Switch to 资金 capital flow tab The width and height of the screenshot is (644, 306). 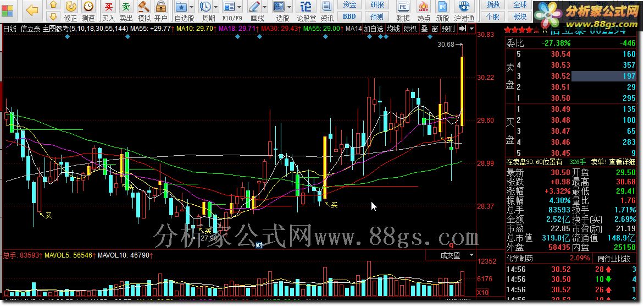[349, 5]
